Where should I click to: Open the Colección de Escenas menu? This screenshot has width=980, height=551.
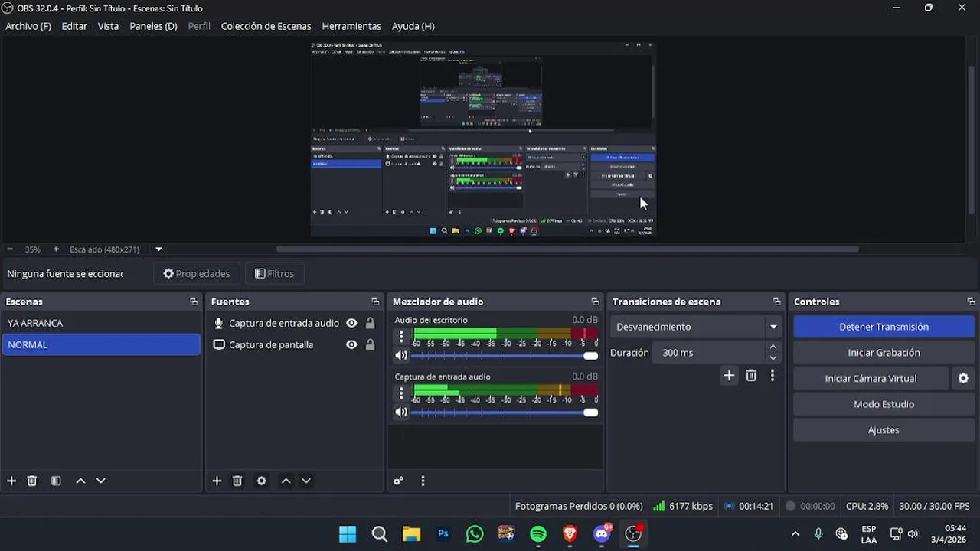(266, 26)
